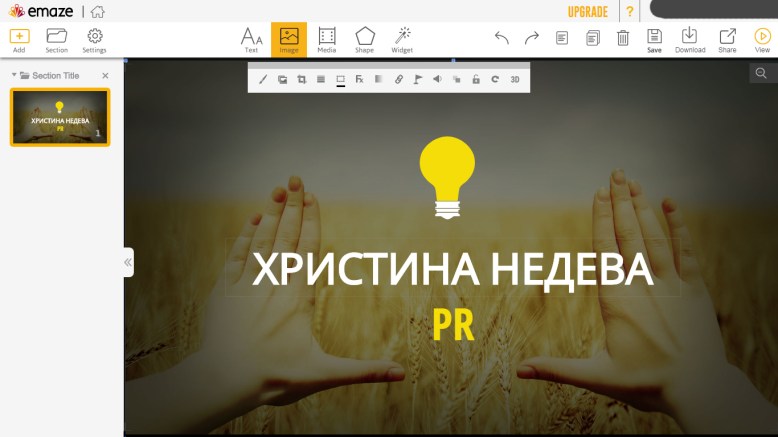Open the Add slide menu
Viewport: 778px width, 437px height.
click(19, 40)
